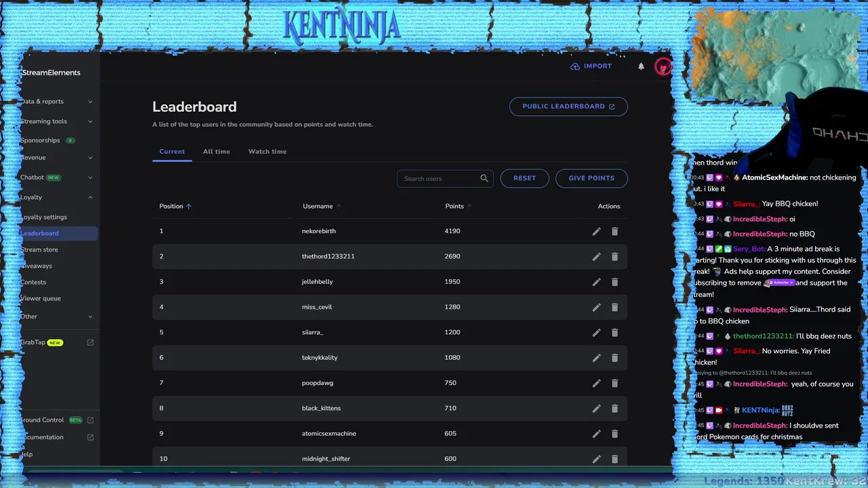The height and width of the screenshot is (488, 868).
Task: Edit points for black_kittens
Action: 596,409
